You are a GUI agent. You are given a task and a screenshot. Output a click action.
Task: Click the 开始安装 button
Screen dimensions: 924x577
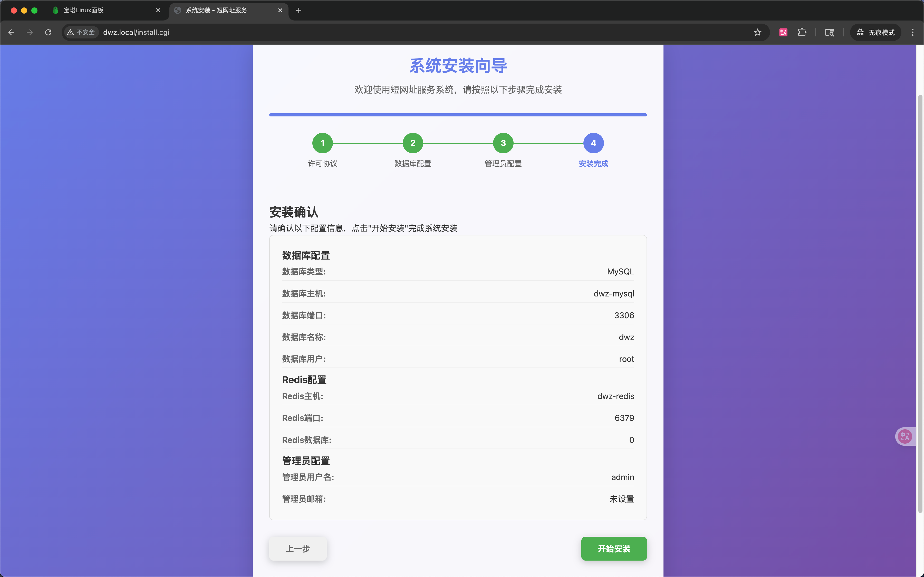(x=614, y=548)
